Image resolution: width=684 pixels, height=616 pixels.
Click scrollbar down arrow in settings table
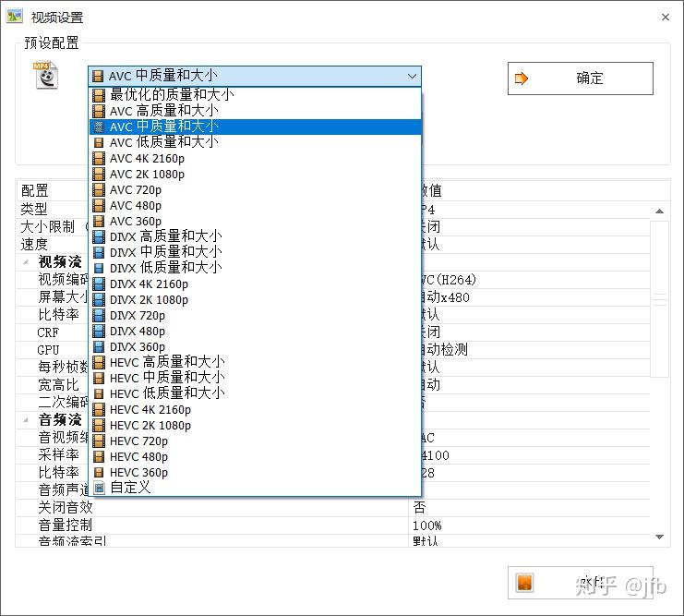(660, 537)
